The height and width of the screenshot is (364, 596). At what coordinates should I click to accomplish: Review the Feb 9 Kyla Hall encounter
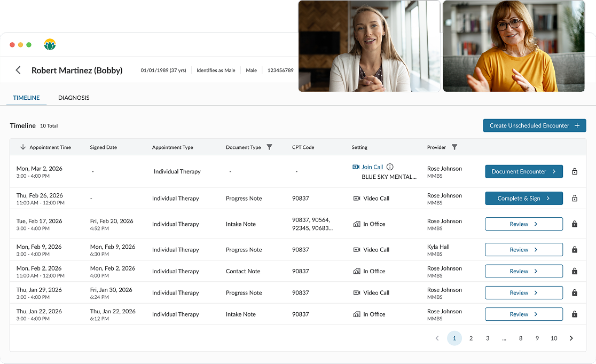tap(523, 250)
